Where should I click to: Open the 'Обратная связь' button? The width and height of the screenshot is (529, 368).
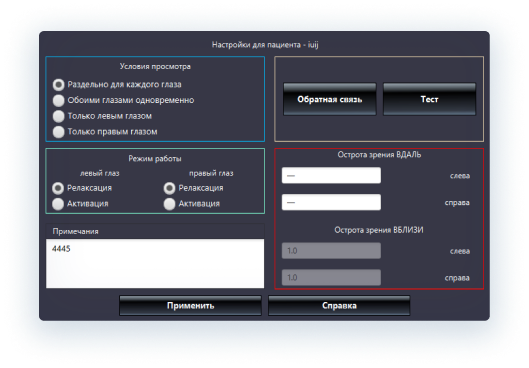tap(330, 99)
